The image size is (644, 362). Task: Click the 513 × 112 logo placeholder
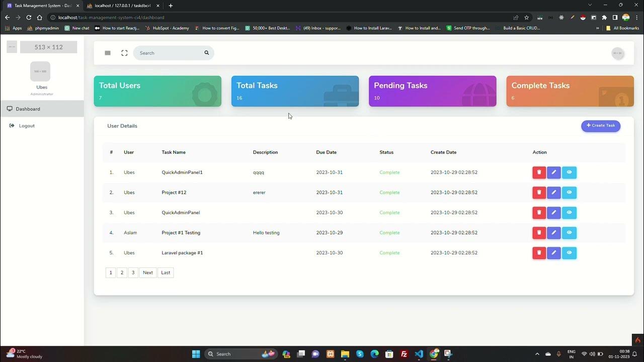point(48,47)
